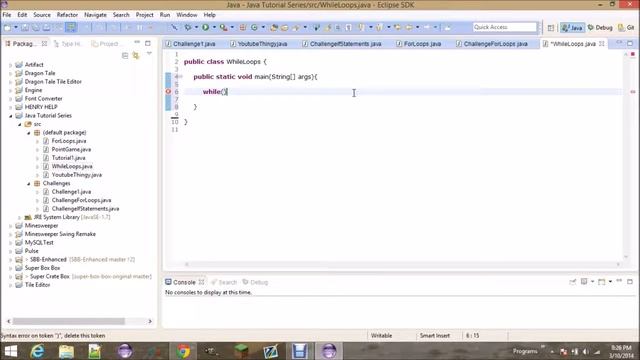Open the Run button dropdown arrow
Viewport: 640px width, 360px height.
(214, 27)
